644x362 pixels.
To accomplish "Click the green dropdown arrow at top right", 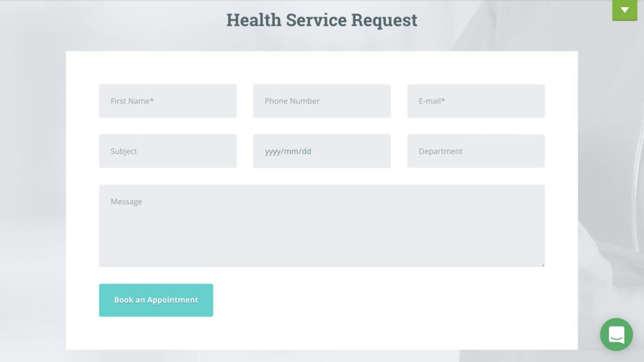I will (624, 10).
